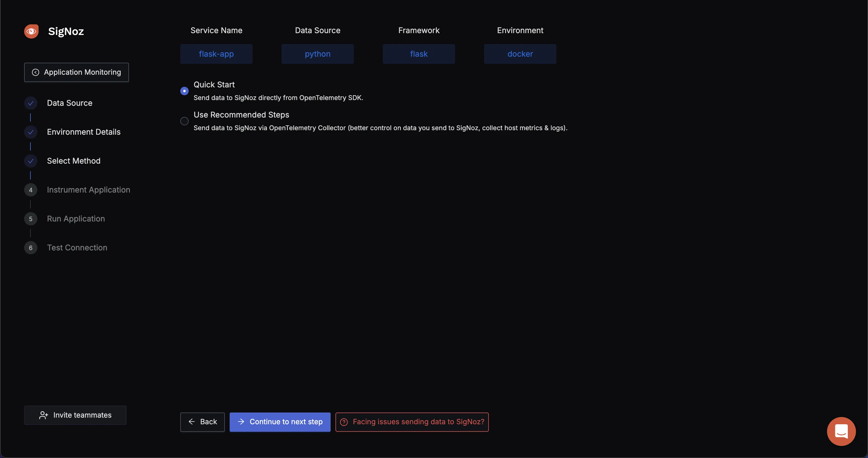Click the Quick Start option label
This screenshot has width=868, height=458.
[x=214, y=85]
